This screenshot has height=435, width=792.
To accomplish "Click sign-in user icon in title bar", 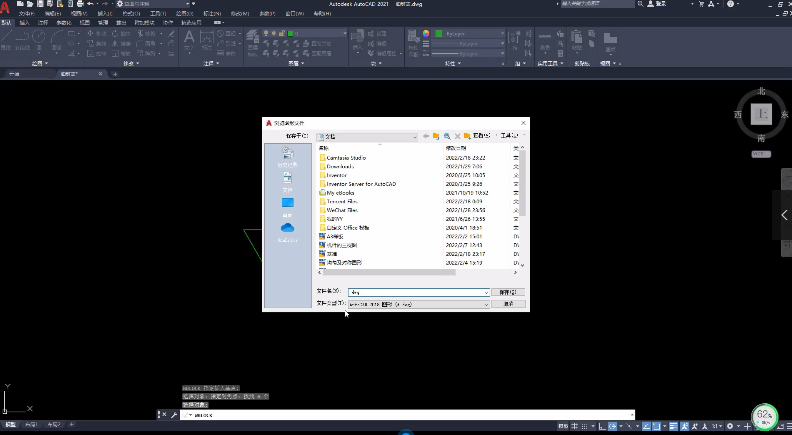I will pos(651,4).
